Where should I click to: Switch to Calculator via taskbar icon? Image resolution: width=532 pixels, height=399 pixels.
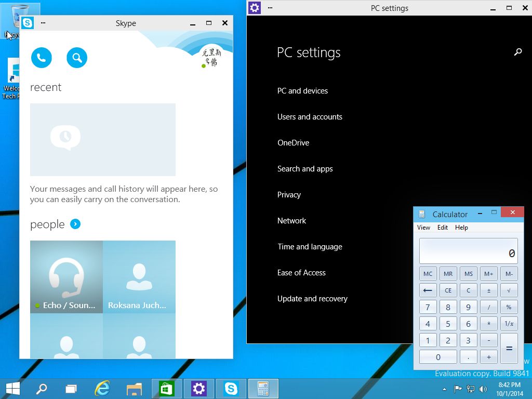[263, 389]
